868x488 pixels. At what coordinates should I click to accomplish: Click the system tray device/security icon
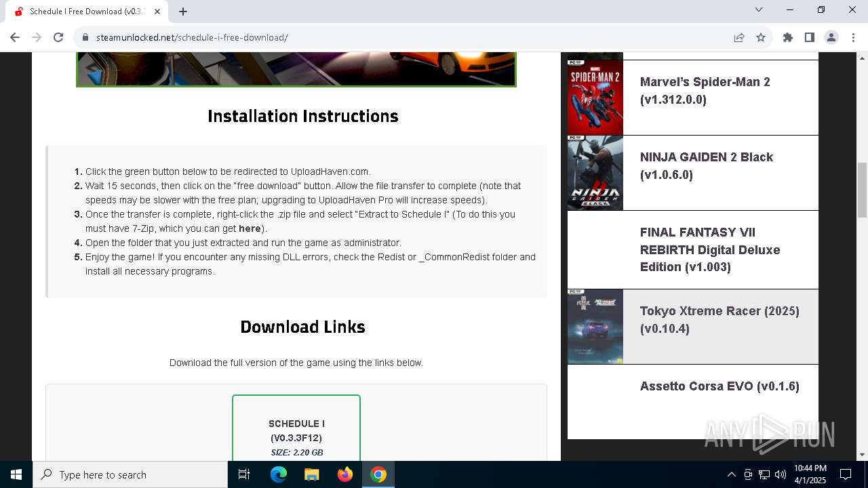[748, 474]
